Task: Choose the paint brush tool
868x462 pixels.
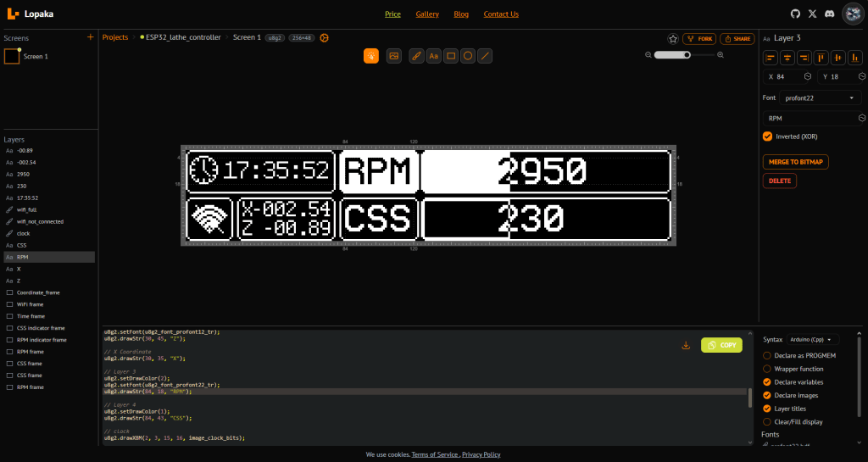Action: pos(416,56)
